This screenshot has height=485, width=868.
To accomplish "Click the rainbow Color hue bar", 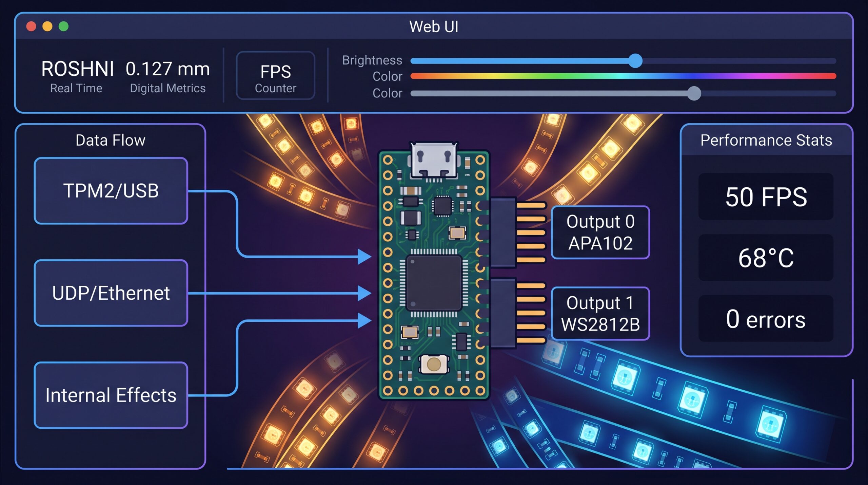I will point(623,76).
